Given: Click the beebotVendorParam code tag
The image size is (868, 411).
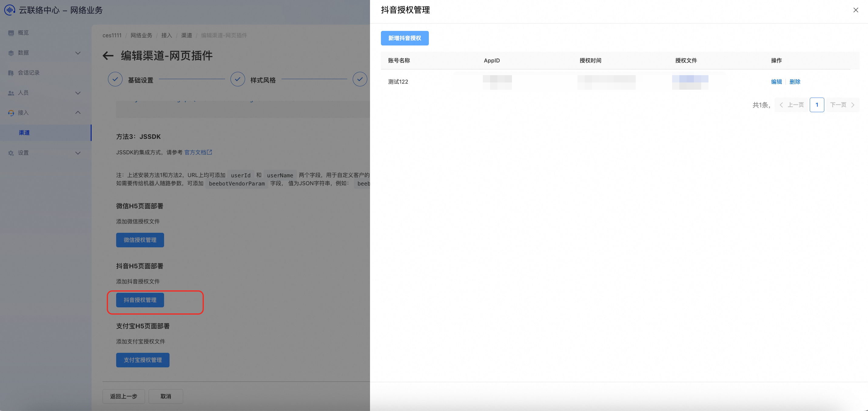Looking at the screenshot, I should pyautogui.click(x=237, y=184).
